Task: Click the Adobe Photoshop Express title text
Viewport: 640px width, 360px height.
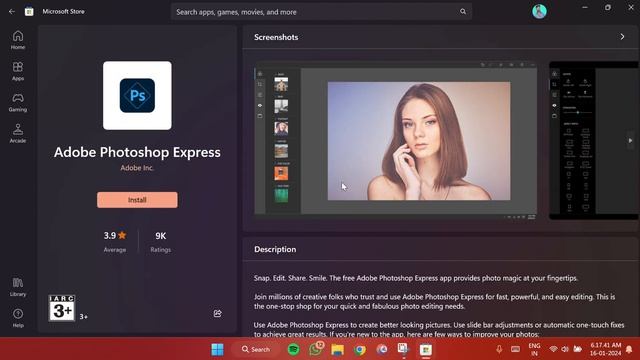Action: [137, 152]
